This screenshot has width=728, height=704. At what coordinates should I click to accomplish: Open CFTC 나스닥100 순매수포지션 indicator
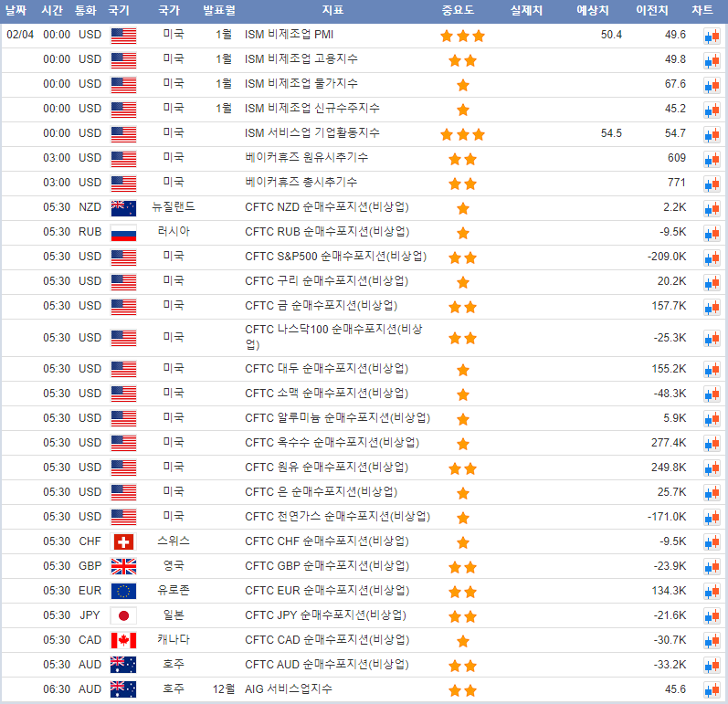(333, 337)
